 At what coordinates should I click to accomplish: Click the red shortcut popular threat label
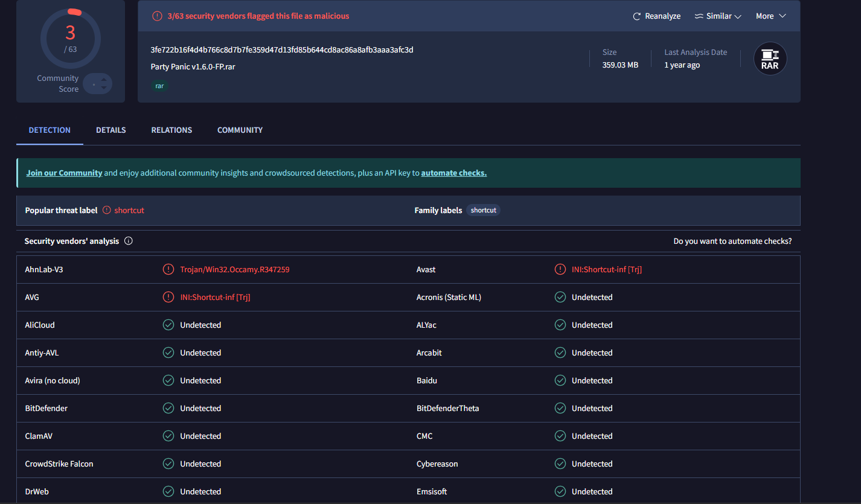(x=129, y=210)
